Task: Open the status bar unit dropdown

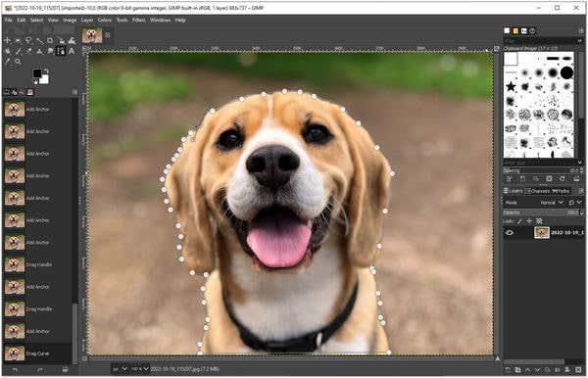Action: tap(121, 369)
